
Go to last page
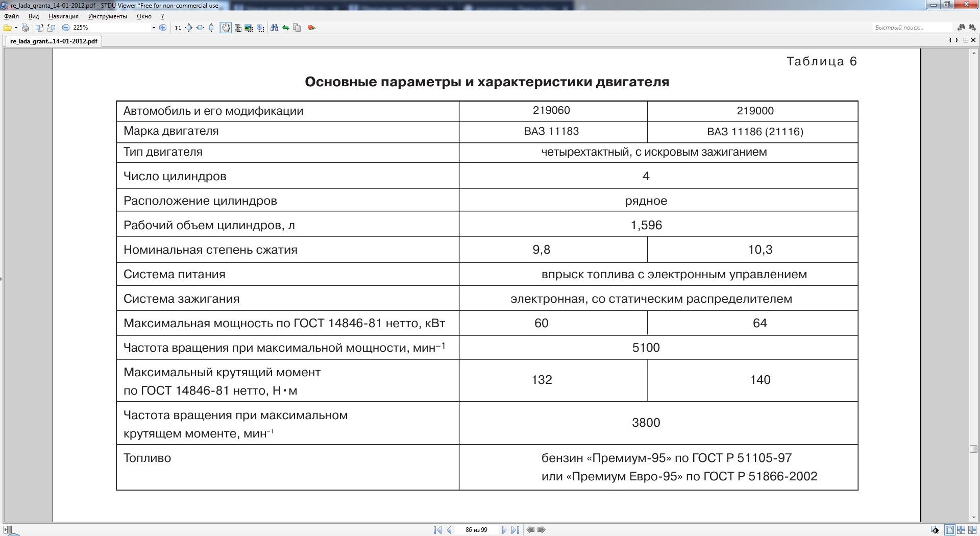tap(516, 530)
